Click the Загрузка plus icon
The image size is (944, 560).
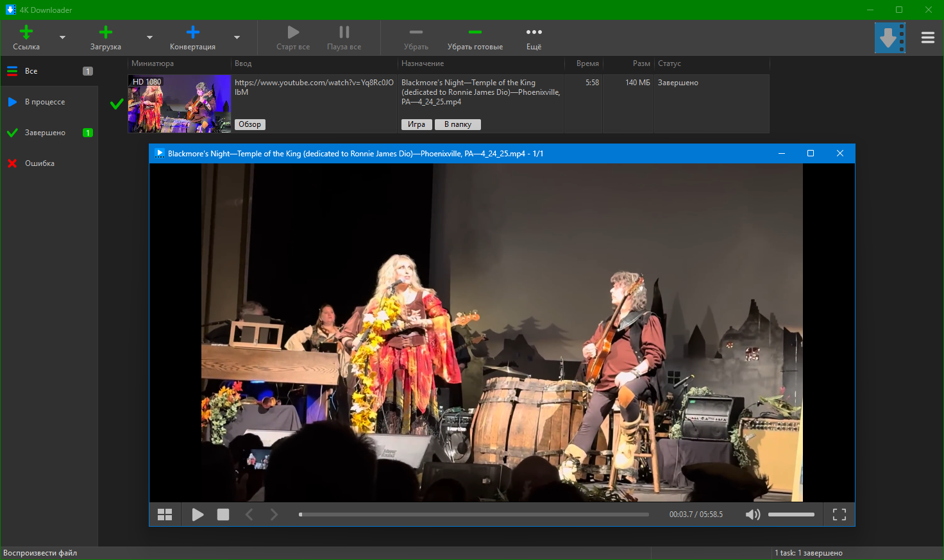point(106,33)
